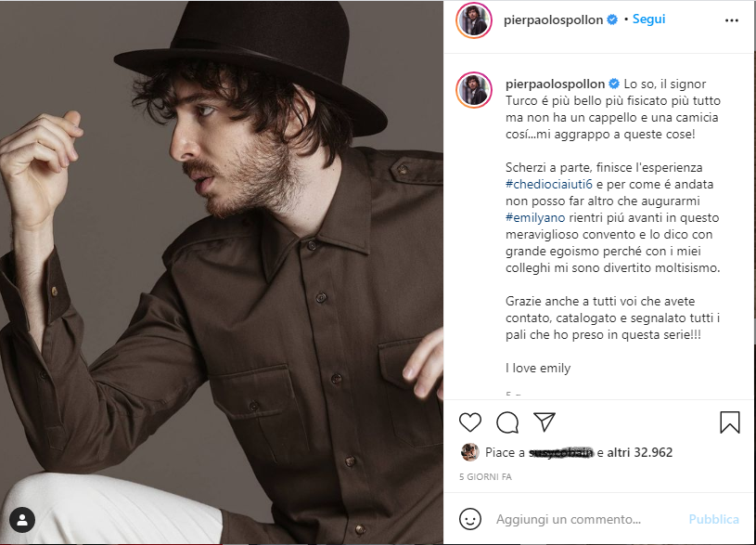
Task: Click the main post photo
Action: (x=222, y=272)
